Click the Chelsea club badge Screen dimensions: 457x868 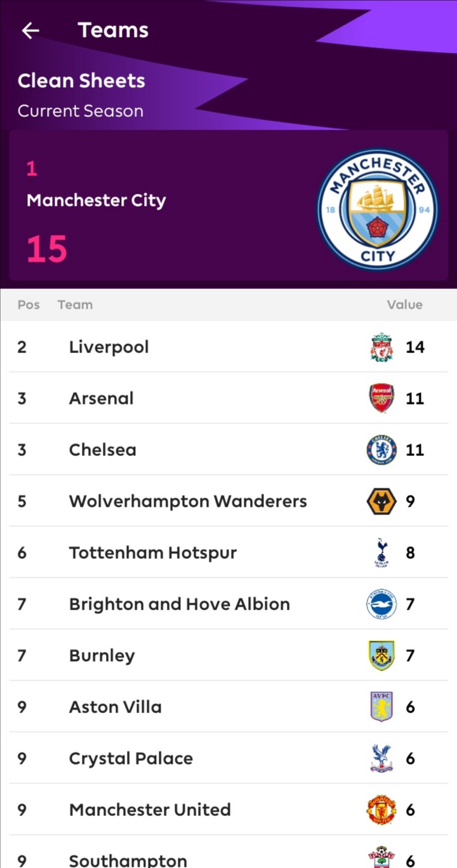pos(381,450)
